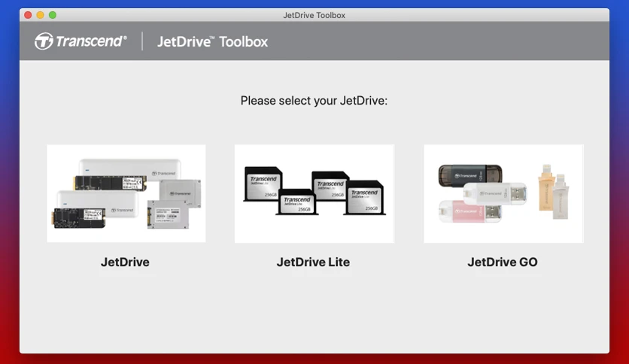Maximize window with the green button
The width and height of the screenshot is (629, 364).
pos(53,15)
